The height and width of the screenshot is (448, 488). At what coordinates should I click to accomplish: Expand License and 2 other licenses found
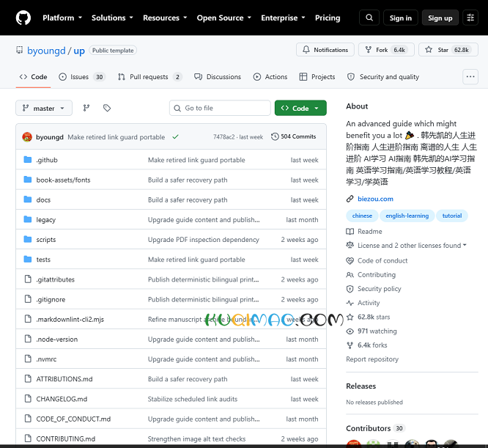pos(412,246)
